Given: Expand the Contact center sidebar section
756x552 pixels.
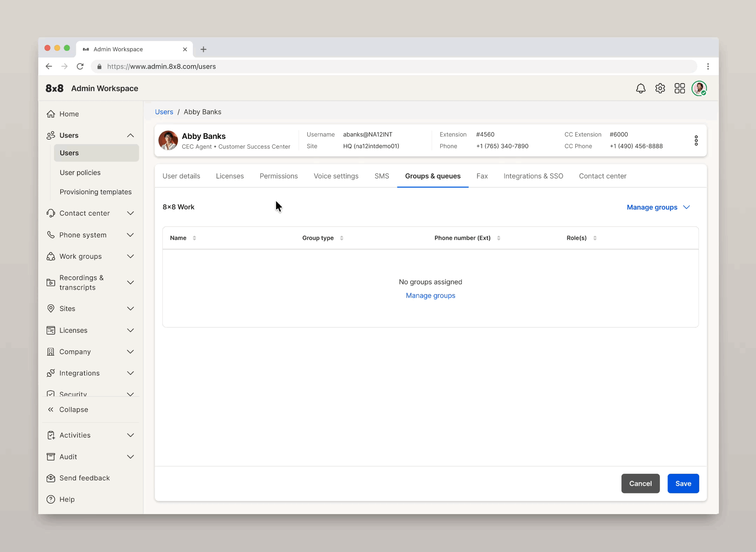Looking at the screenshot, I should [x=130, y=213].
